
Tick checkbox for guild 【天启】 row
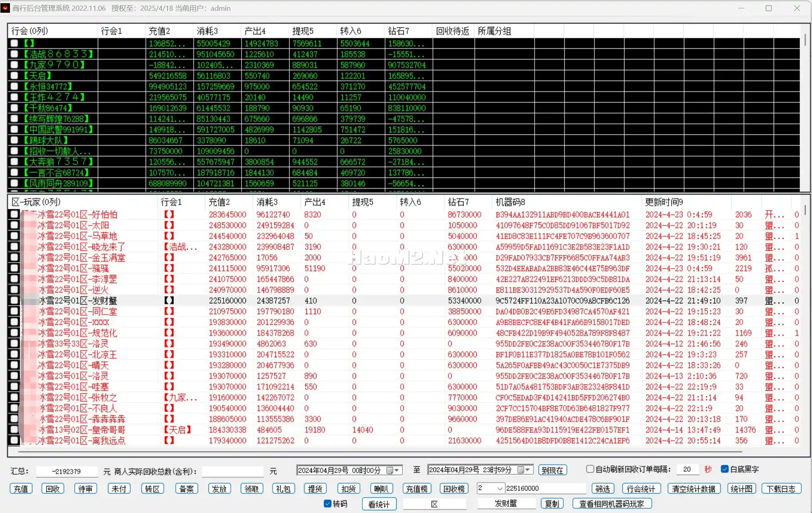[x=14, y=75]
